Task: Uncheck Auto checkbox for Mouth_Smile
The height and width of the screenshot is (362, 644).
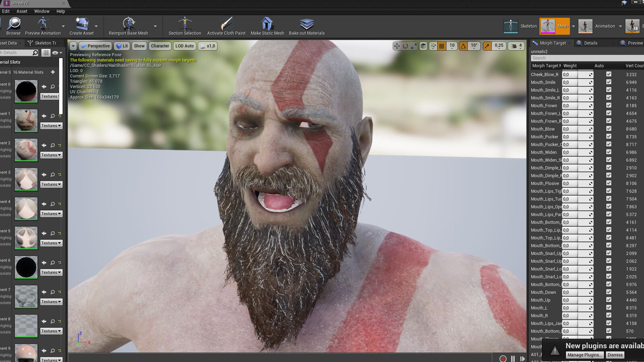Action: point(609,82)
